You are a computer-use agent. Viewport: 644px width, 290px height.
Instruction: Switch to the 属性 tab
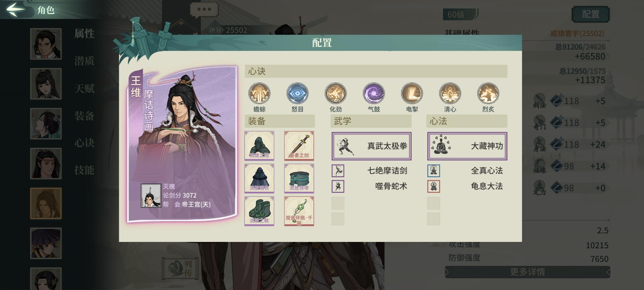(84, 34)
